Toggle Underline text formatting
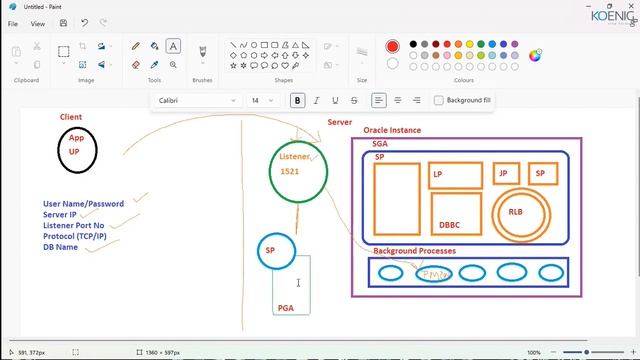The width and height of the screenshot is (640, 360). [x=335, y=100]
